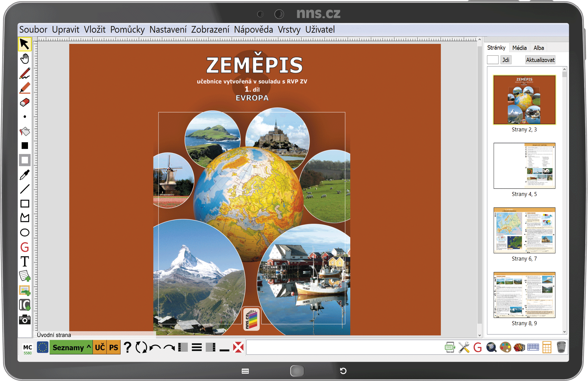The height and width of the screenshot is (381, 588).
Task: Select the red pen drawing tool
Action: click(25, 73)
